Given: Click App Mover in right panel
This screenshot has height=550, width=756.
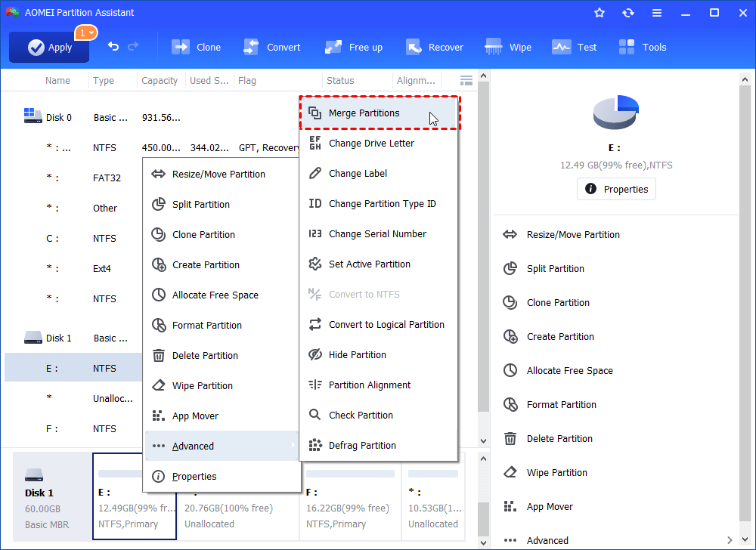Looking at the screenshot, I should (538, 507).
